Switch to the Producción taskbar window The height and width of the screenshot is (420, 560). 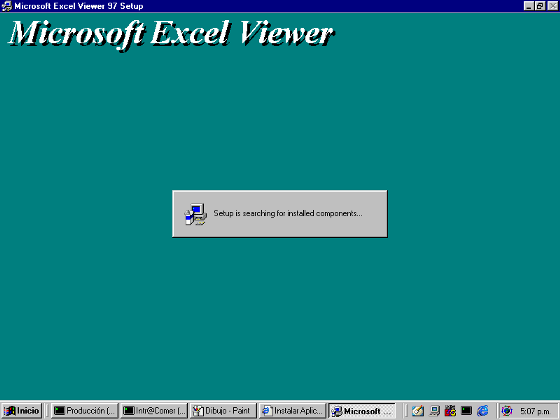click(84, 411)
